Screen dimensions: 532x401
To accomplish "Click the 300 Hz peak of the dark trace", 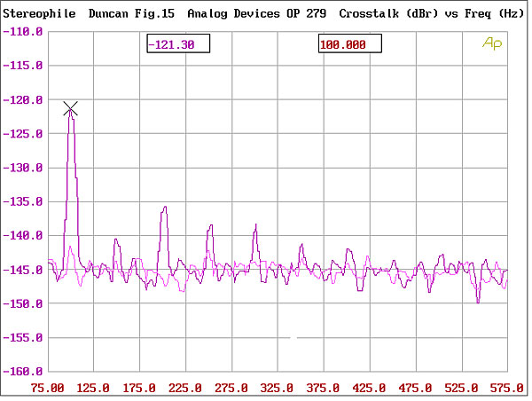I will [x=256, y=224].
